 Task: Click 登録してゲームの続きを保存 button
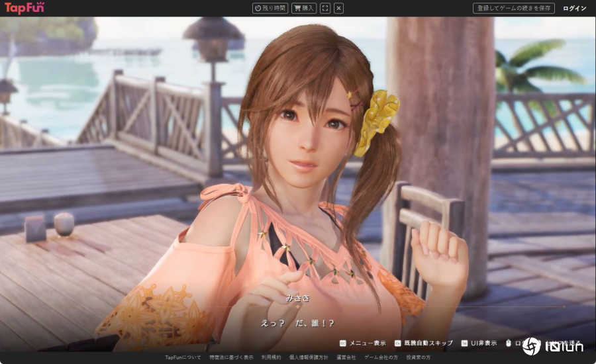click(514, 8)
